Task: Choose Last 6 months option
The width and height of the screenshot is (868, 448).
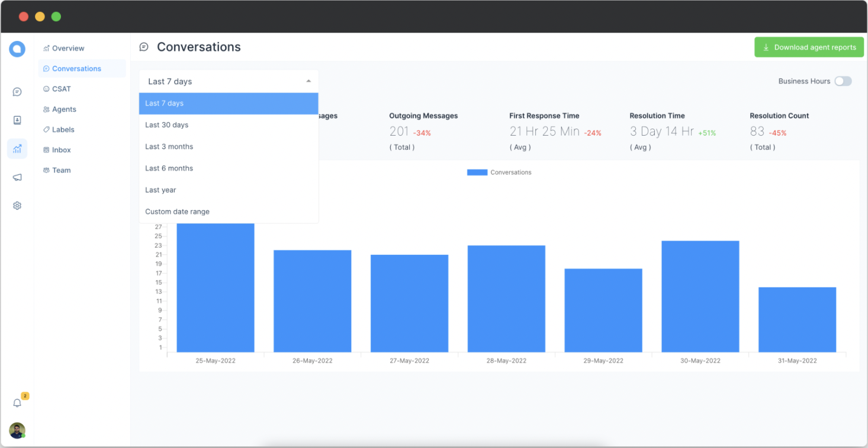Action: pos(229,168)
